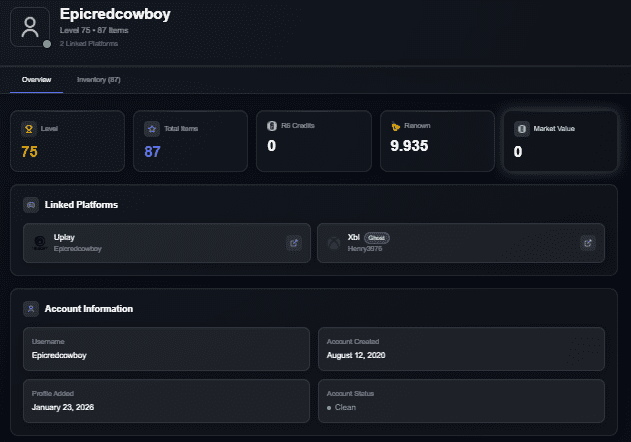
Task: Open the Xbl external link icon
Action: [589, 242]
